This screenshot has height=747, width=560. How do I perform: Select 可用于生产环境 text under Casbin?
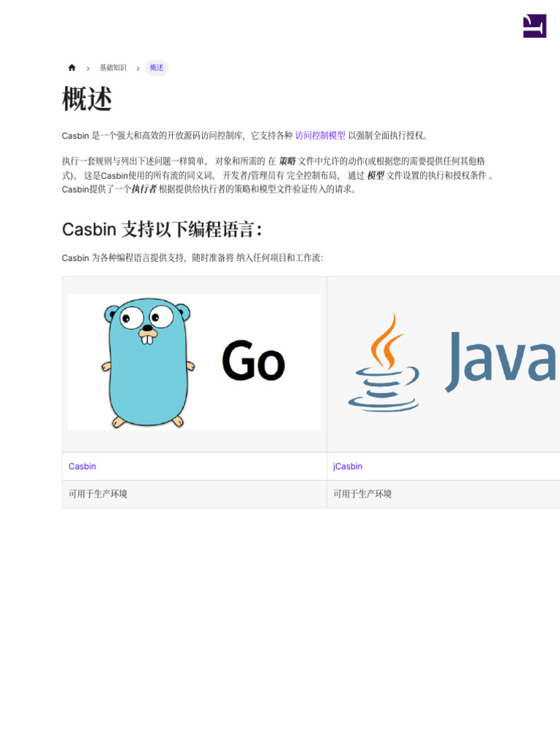[x=98, y=494]
